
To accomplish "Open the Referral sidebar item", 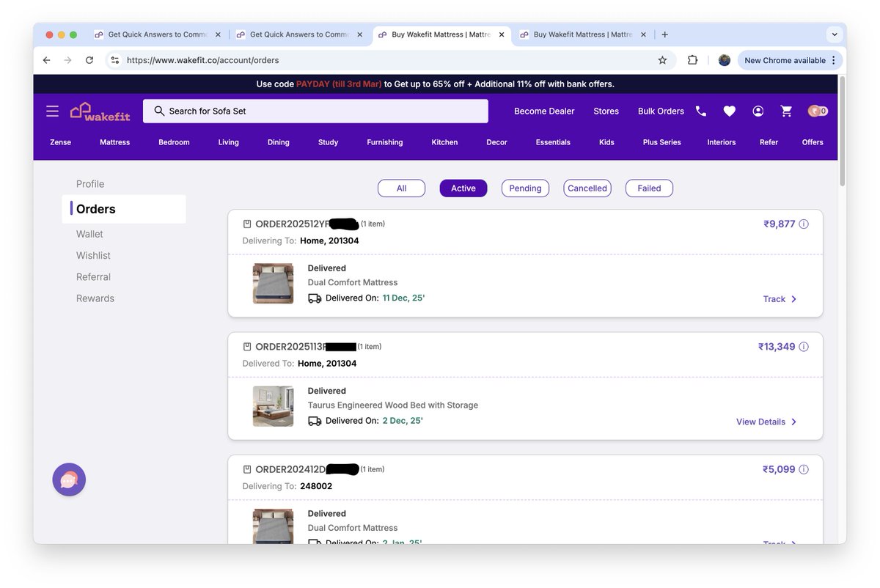I will coord(93,277).
